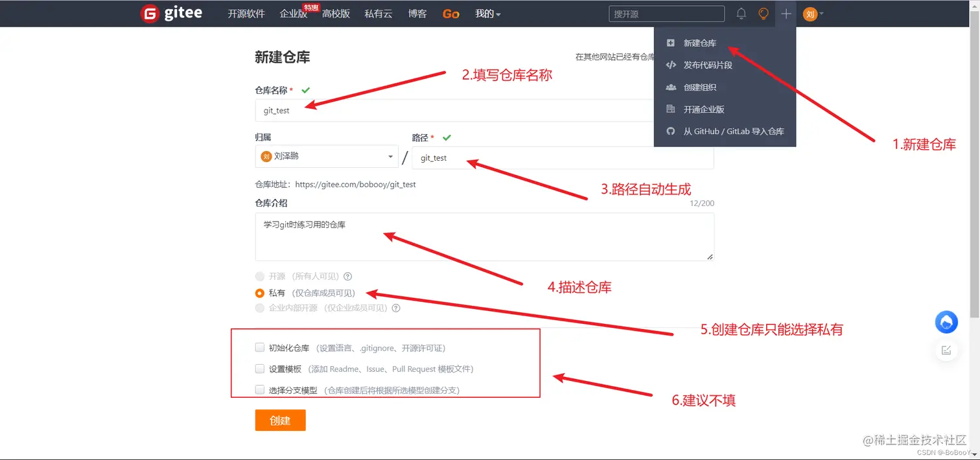Check the 设置模板 option
Viewport: 980px width, 460px height.
259,369
